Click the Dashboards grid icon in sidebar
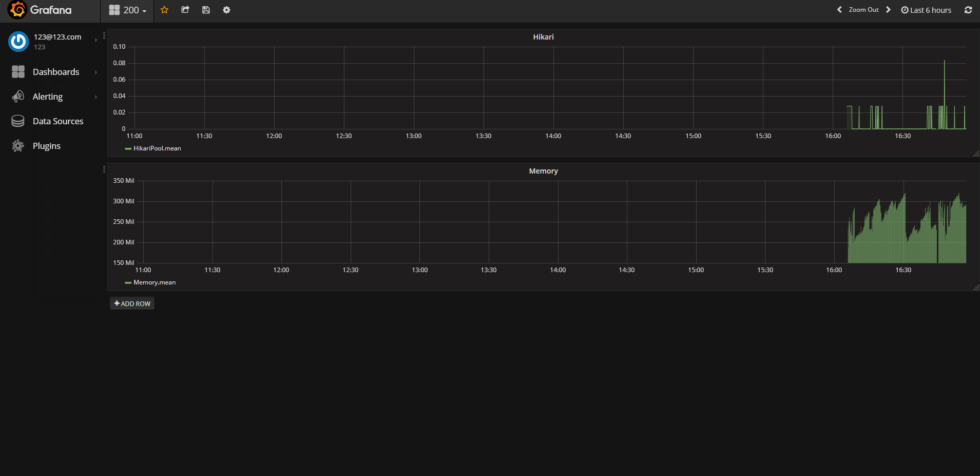This screenshot has height=476, width=980. pos(18,72)
